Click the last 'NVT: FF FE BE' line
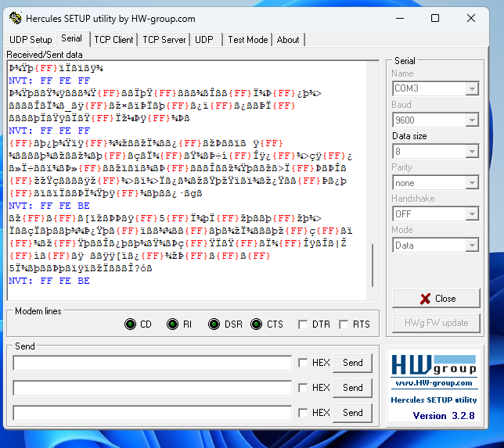 click(x=49, y=281)
